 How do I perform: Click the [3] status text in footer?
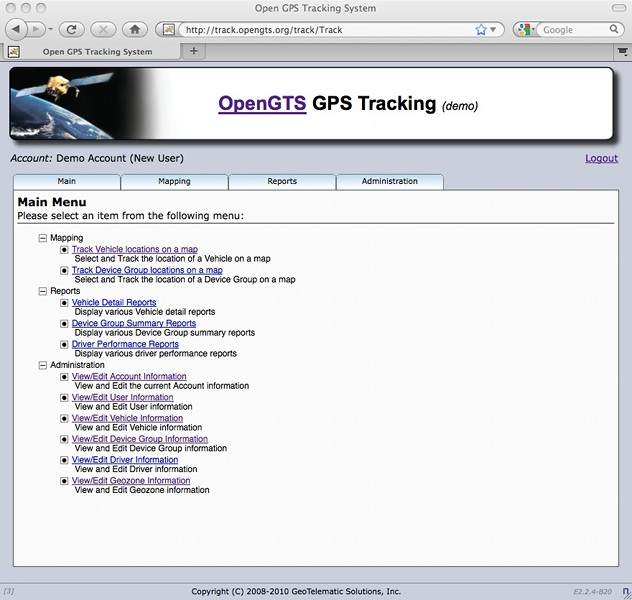[8, 591]
